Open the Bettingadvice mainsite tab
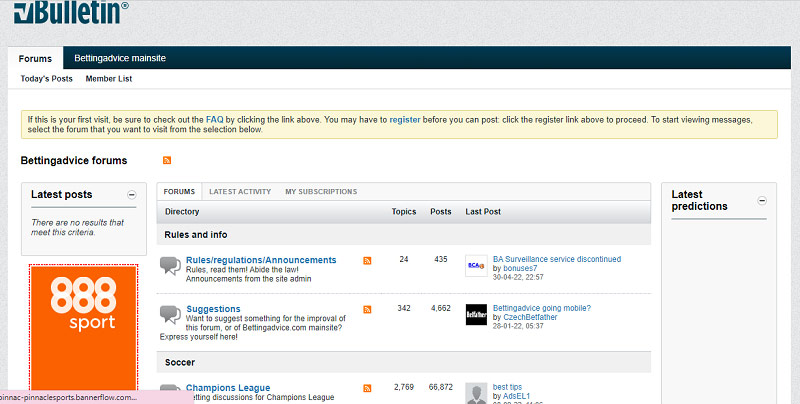The image size is (800, 404). pyautogui.click(x=120, y=58)
